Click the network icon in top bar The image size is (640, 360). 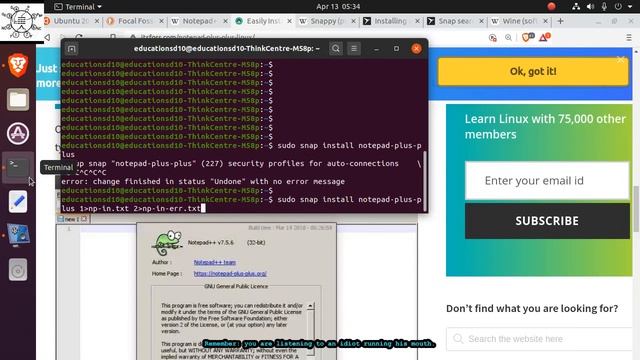tap(576, 7)
